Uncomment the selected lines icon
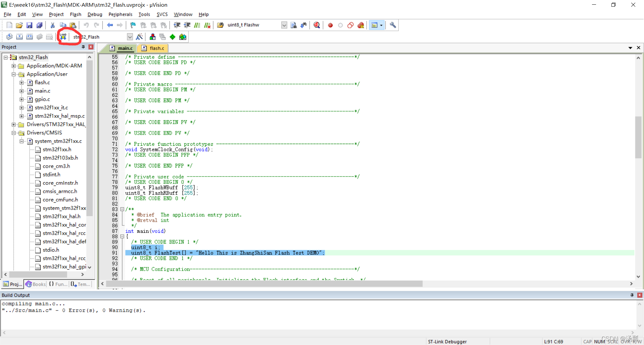 click(x=207, y=25)
